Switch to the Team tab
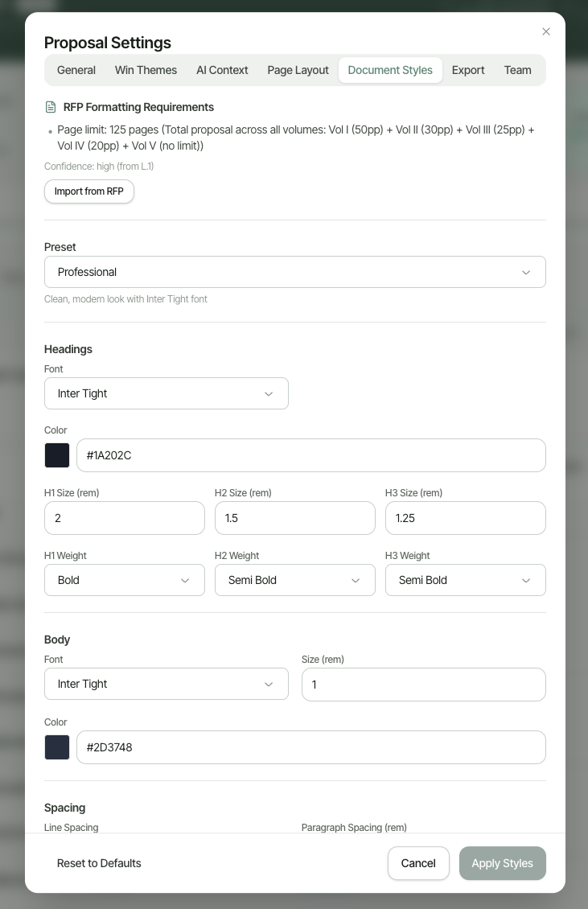 [517, 70]
